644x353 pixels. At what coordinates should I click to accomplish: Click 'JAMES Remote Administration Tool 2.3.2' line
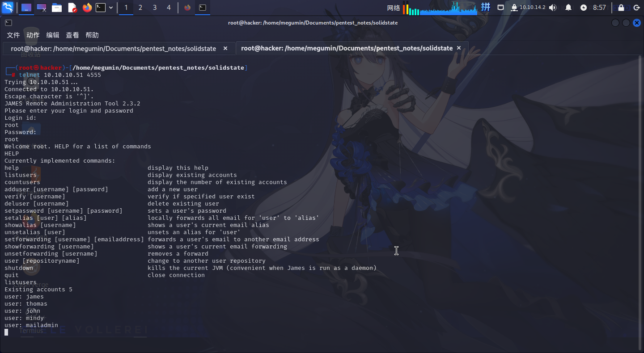tap(72, 104)
